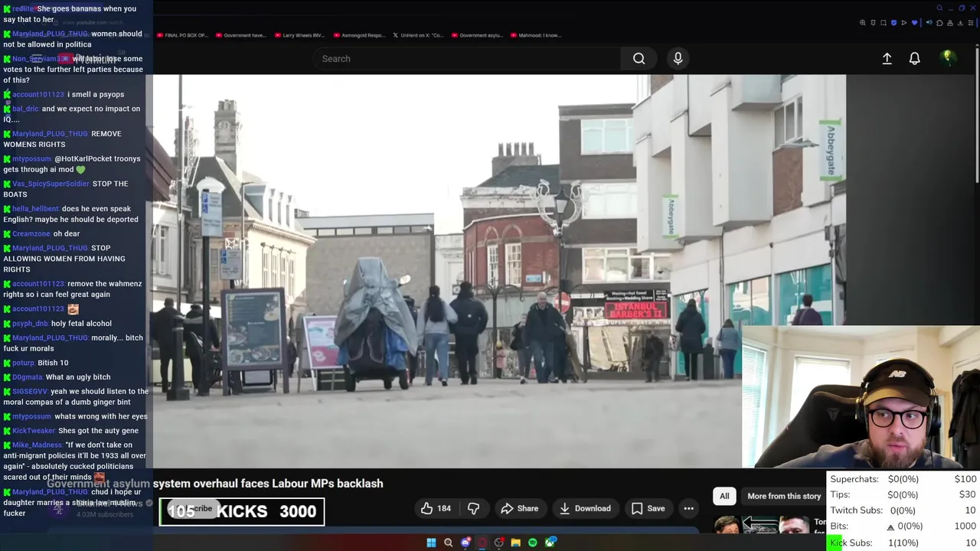Click the browser zoom magnifier toolbar icon

863,23
